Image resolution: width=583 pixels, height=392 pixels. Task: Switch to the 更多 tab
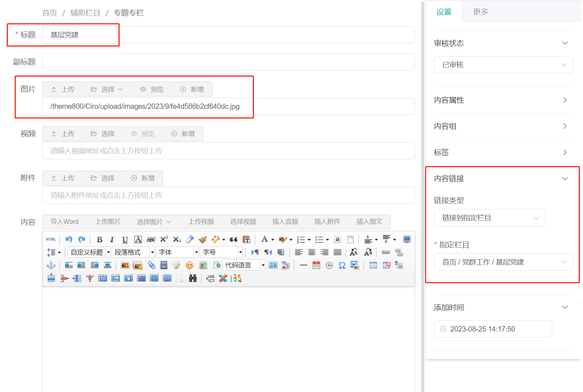click(480, 11)
